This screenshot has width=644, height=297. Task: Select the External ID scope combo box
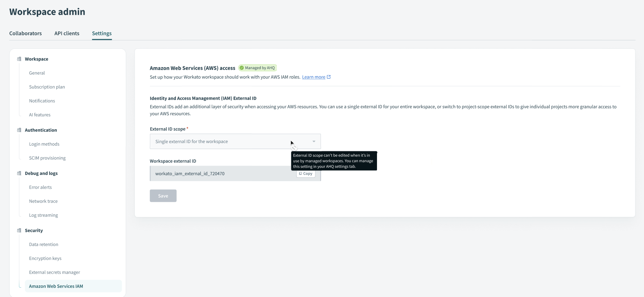click(x=219, y=141)
